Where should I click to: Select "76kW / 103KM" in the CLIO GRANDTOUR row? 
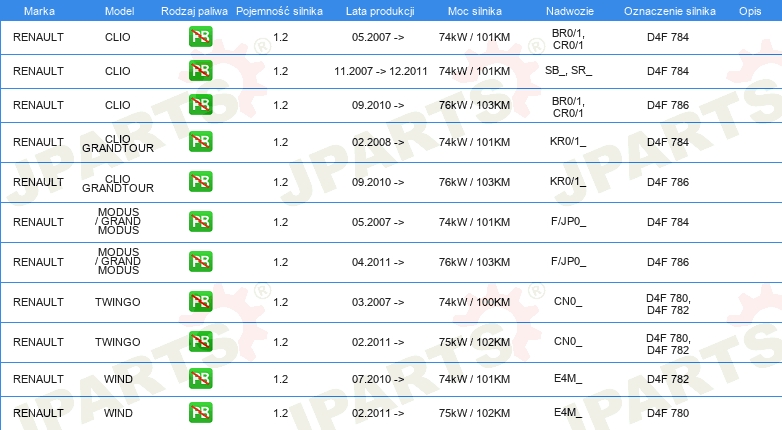coord(474,183)
